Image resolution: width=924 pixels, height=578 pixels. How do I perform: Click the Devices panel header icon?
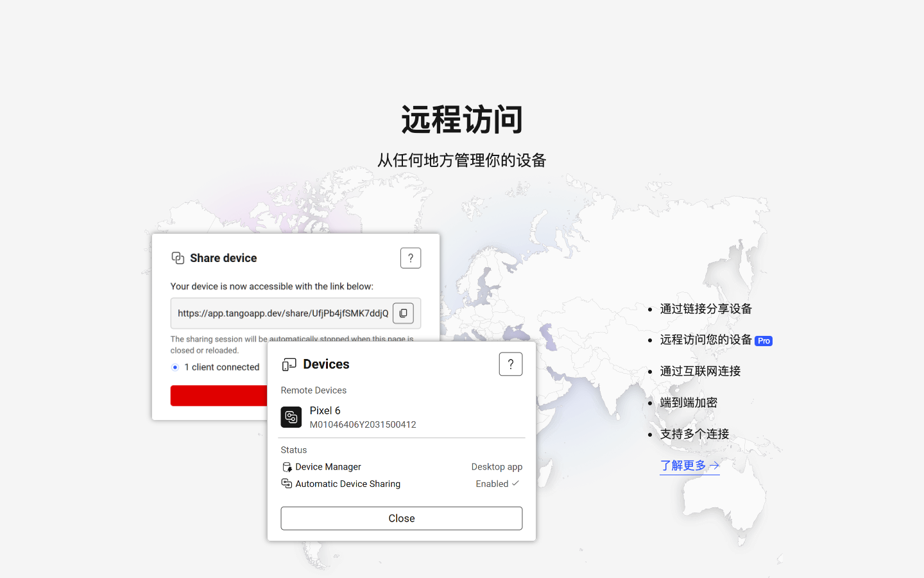point(289,365)
